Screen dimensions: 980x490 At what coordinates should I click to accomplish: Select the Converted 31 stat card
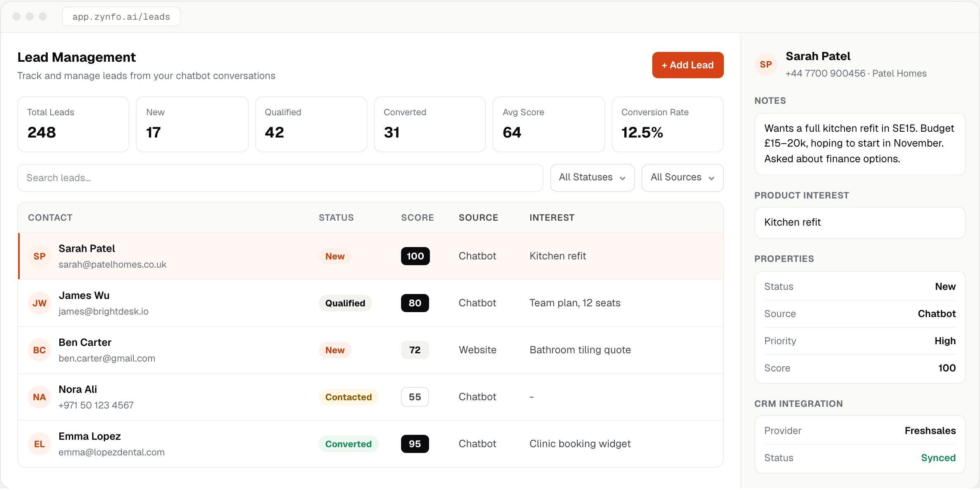click(430, 124)
